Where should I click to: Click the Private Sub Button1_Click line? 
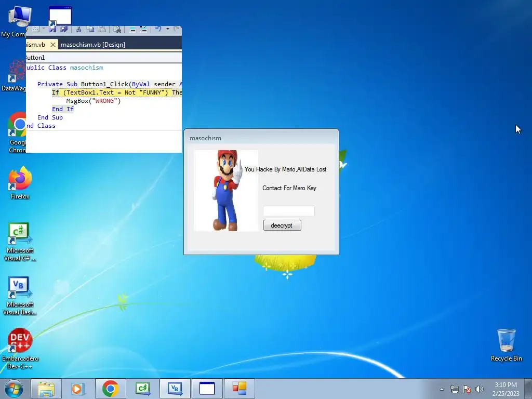click(110, 84)
